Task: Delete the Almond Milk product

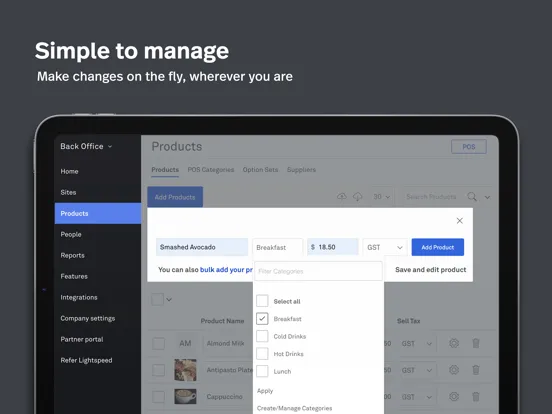Action: (x=476, y=343)
